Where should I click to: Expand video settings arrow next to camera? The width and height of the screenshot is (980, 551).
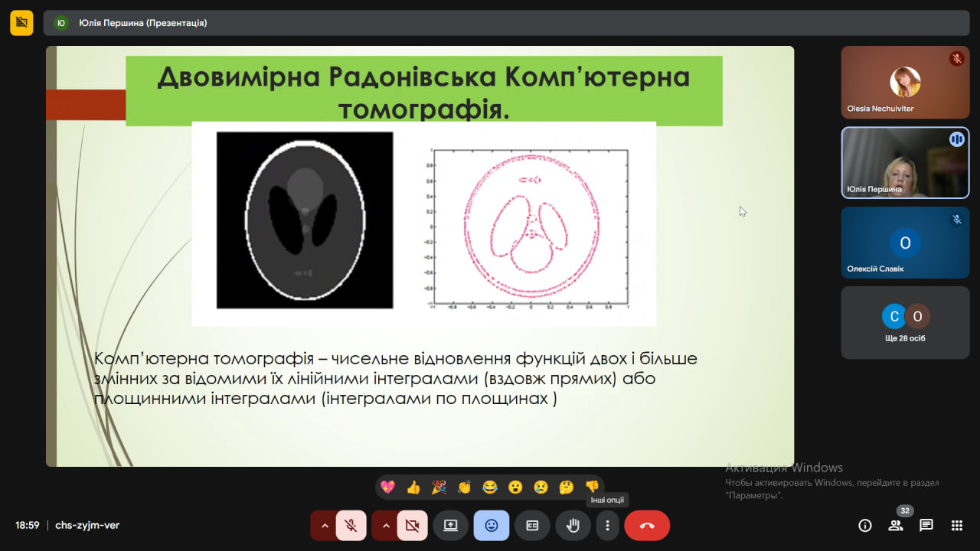[386, 526]
